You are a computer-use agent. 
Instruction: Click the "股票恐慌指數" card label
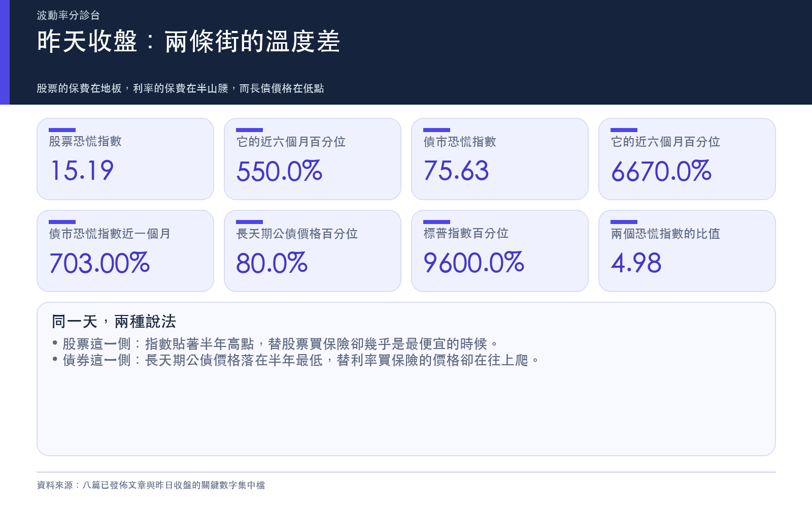tap(85, 141)
